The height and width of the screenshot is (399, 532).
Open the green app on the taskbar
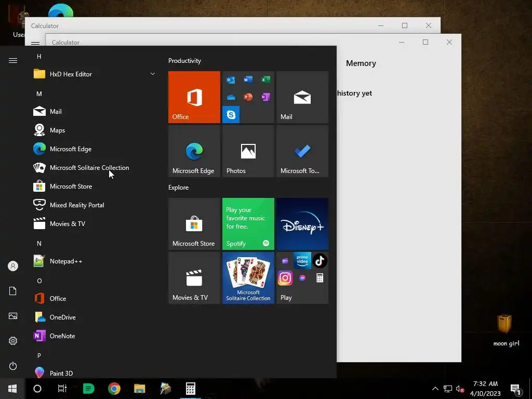point(88,389)
